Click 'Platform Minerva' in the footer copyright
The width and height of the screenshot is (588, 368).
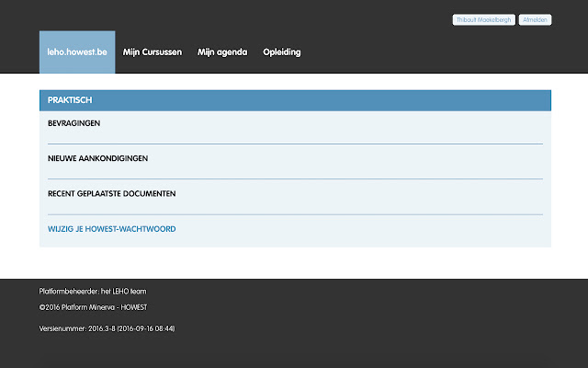(x=89, y=306)
